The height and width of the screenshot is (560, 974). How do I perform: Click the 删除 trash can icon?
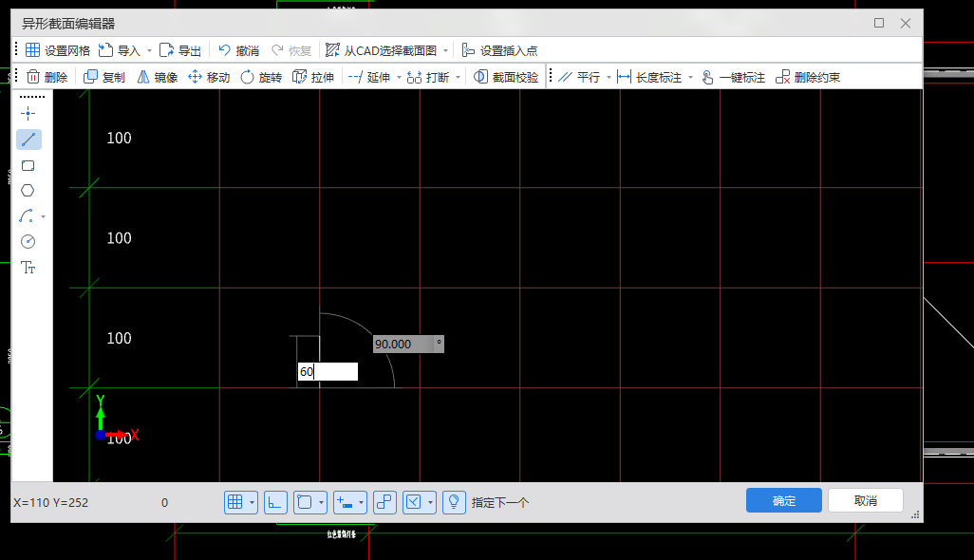(33, 77)
